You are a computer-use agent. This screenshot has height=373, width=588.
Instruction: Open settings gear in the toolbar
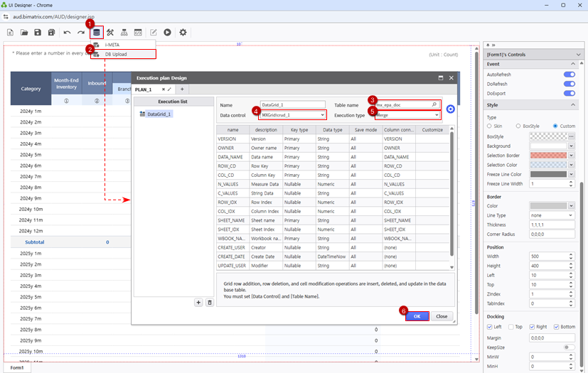tap(183, 32)
